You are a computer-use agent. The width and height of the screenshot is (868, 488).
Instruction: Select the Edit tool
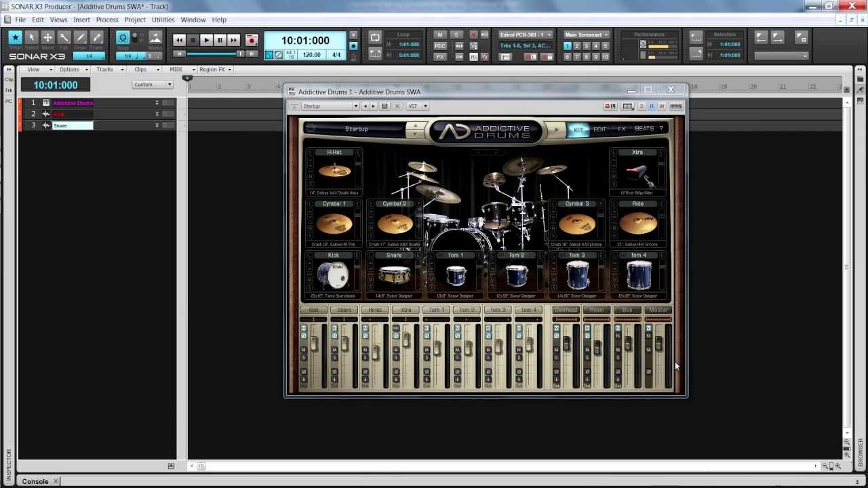pos(64,38)
